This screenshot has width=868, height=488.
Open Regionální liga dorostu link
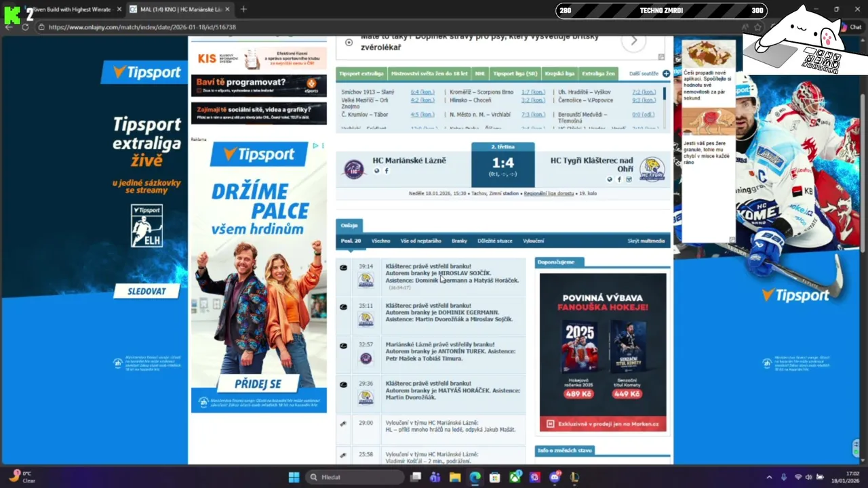tap(549, 193)
